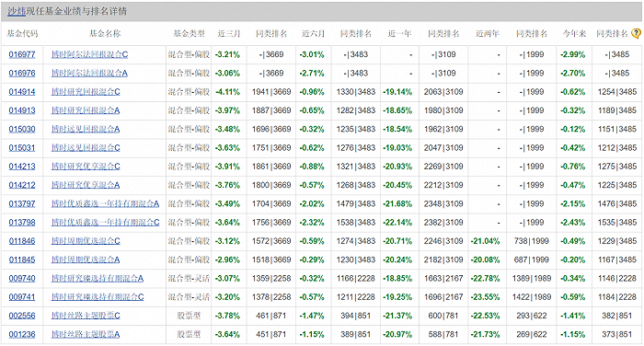Open the 博时远见回报混合C fund link

[86, 147]
